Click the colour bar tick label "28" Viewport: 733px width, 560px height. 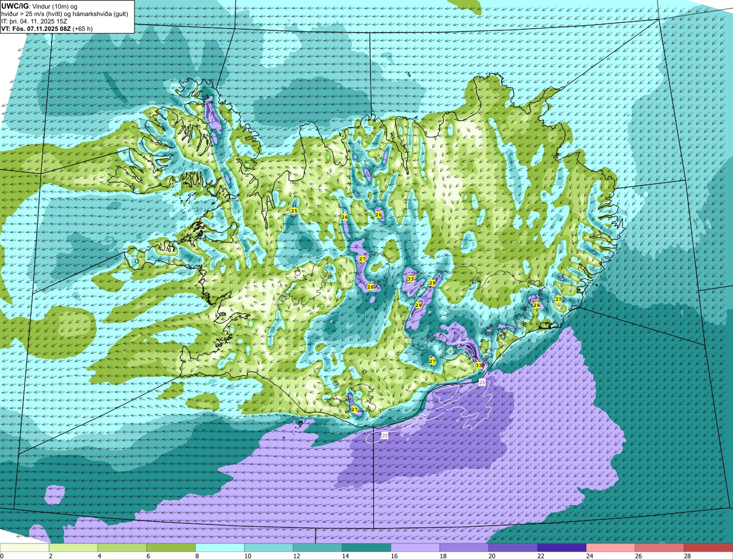click(687, 556)
